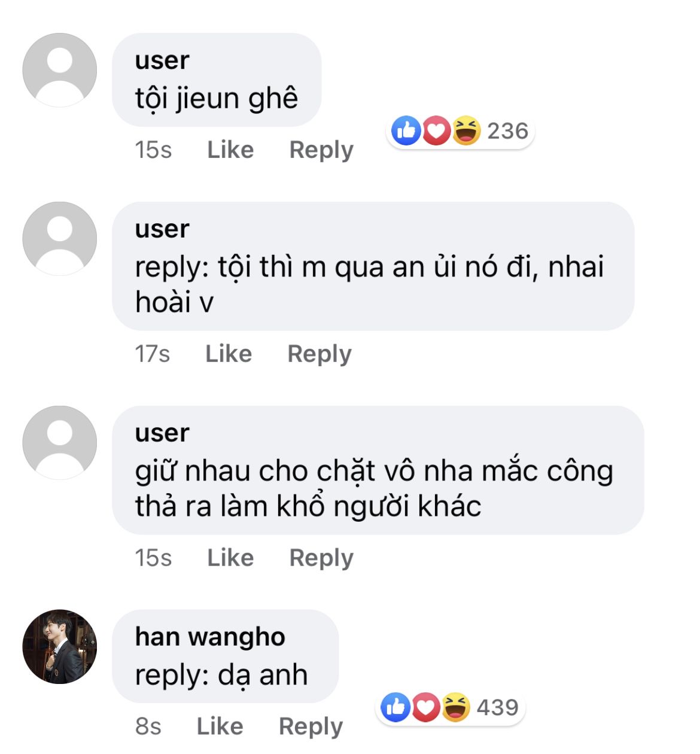Screen dimensions: 700x754
Task: Open the han wangho username link
Action: coord(210,637)
